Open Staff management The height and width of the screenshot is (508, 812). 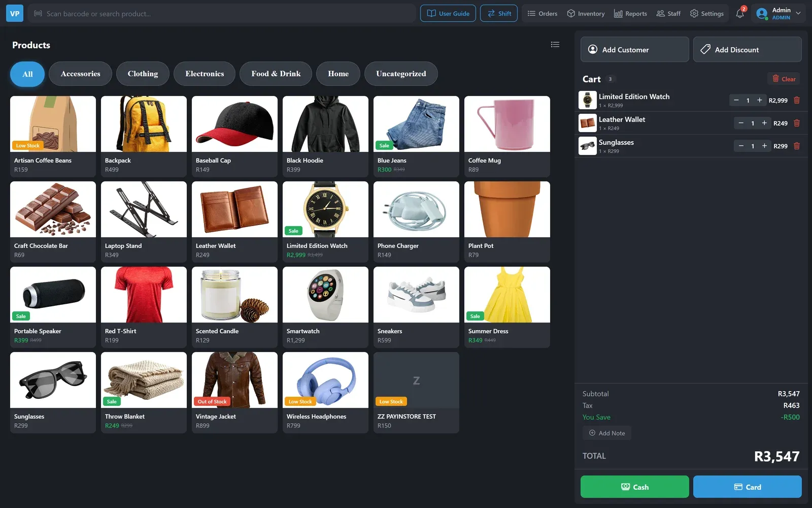pos(668,14)
